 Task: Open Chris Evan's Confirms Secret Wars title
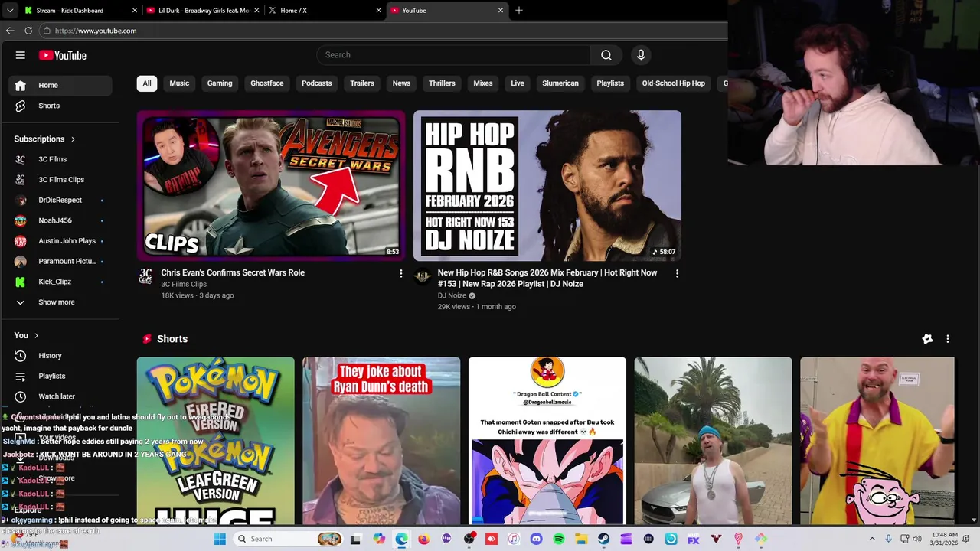pyautogui.click(x=233, y=272)
